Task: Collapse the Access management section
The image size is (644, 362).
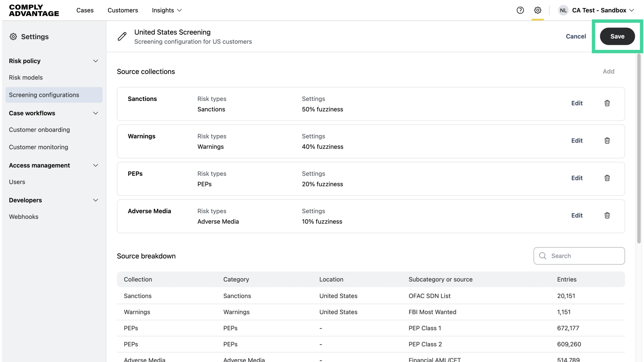Action: pyautogui.click(x=96, y=166)
